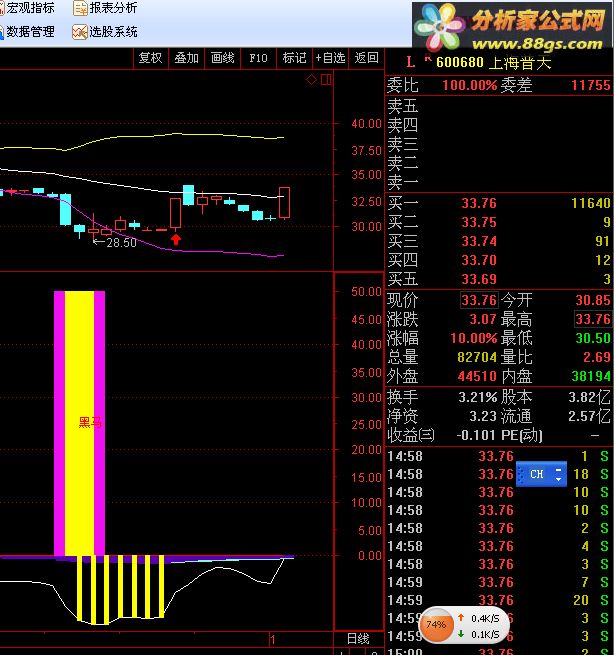The height and width of the screenshot is (655, 614).
Task: Click the red up arrow signal marker
Action: point(176,239)
